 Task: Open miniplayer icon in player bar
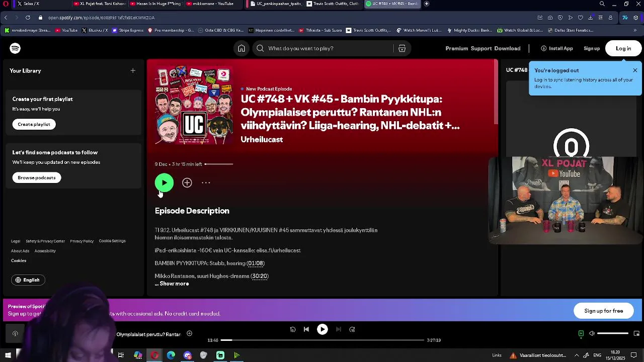pos(636,333)
